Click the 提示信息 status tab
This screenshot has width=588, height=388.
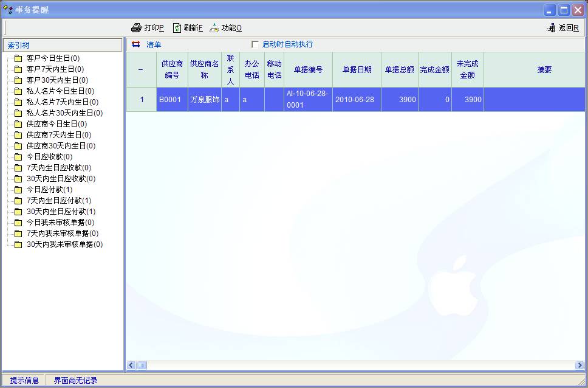pos(24,381)
